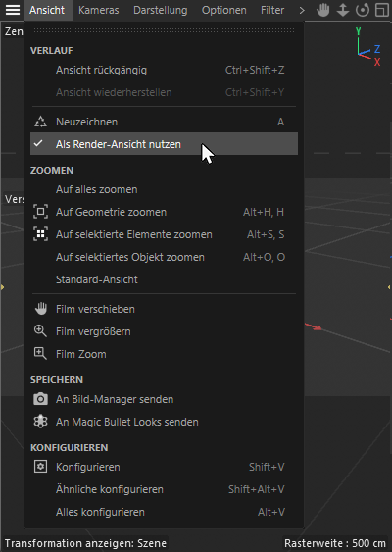Open the Filter menu
Screen dimensions: 392x552
pyautogui.click(x=272, y=10)
